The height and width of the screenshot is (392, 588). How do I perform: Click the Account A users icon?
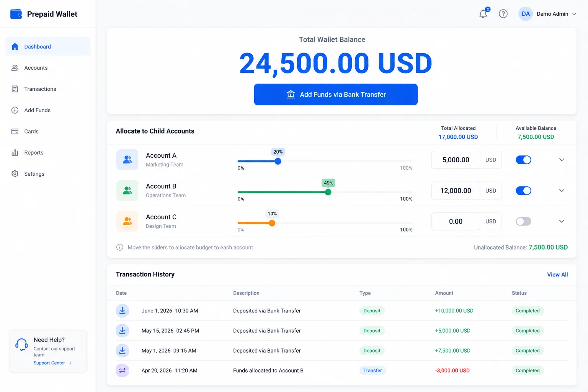(x=127, y=160)
